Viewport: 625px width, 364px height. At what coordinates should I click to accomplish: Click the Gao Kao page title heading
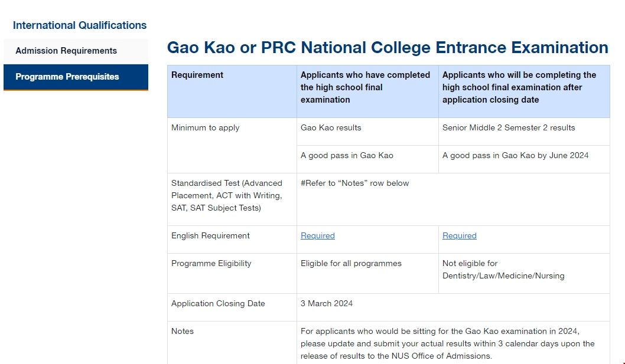tap(388, 48)
